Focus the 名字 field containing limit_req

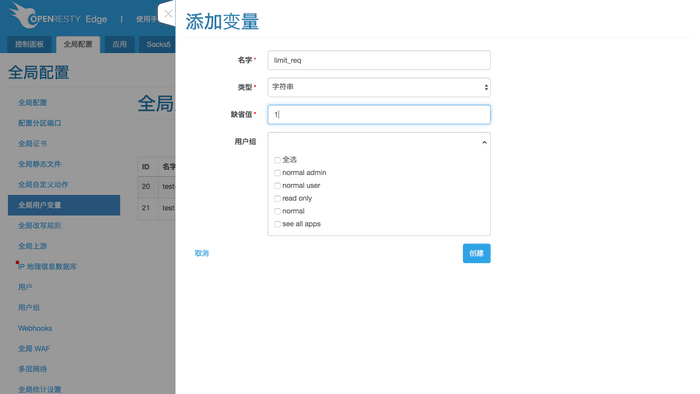coord(379,60)
